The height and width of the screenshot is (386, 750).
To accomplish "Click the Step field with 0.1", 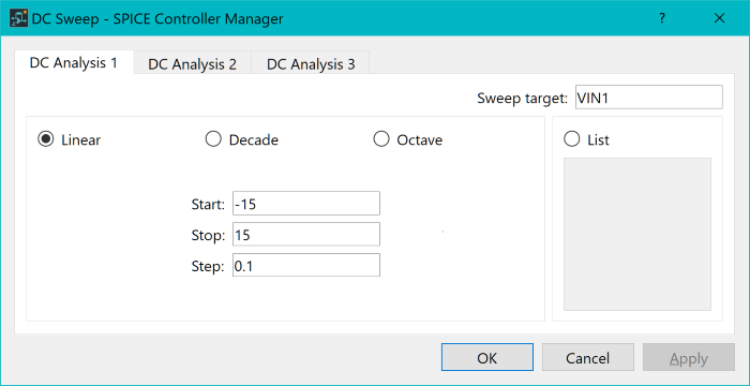I will [x=306, y=265].
